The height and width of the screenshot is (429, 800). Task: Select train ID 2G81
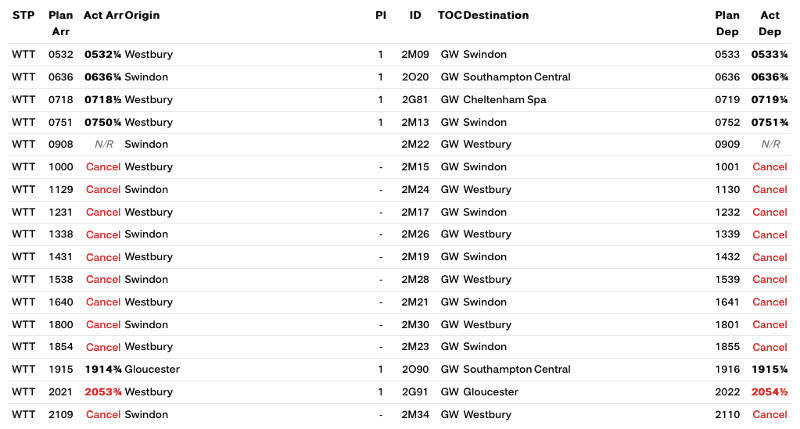415,100
